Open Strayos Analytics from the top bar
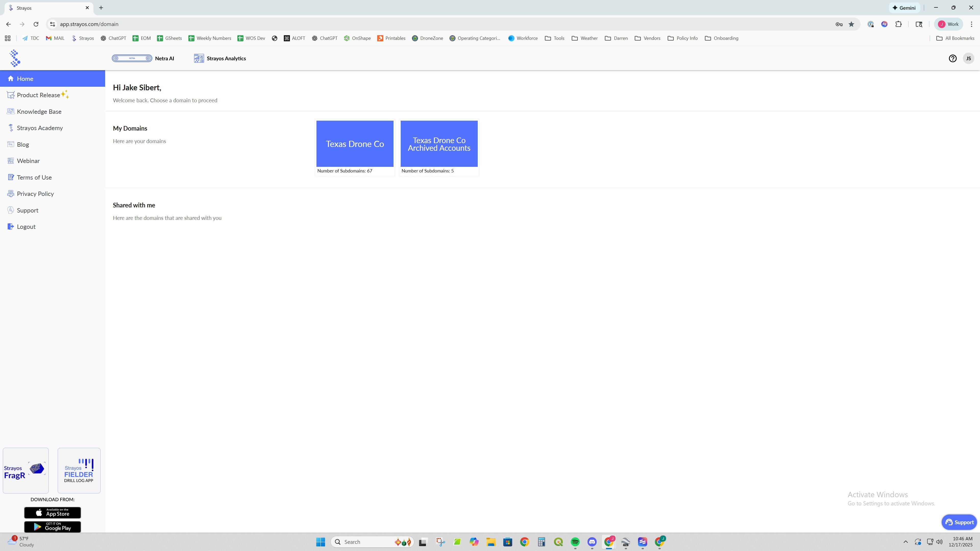The height and width of the screenshot is (551, 980). 220,58
